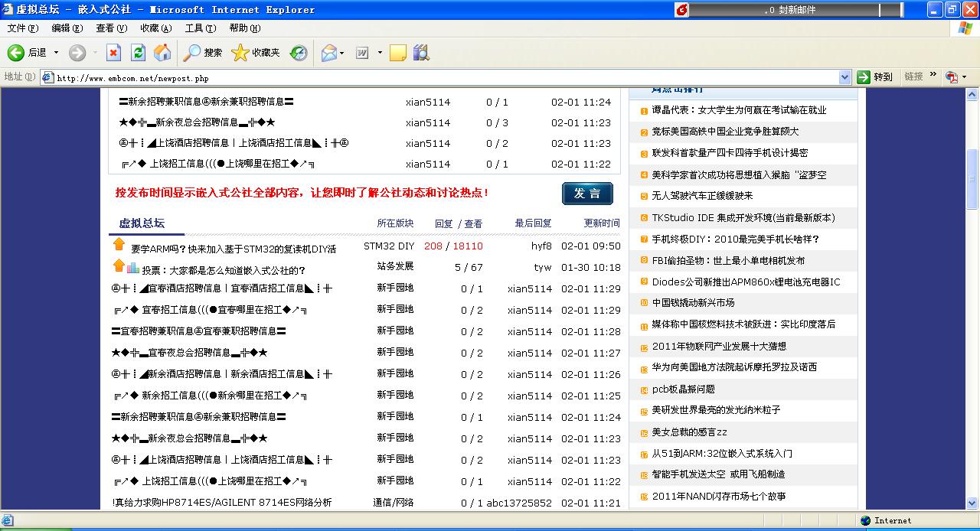Viewport: 980px width, 531px height.
Task: Click the 所在版块 column header
Action: (395, 223)
